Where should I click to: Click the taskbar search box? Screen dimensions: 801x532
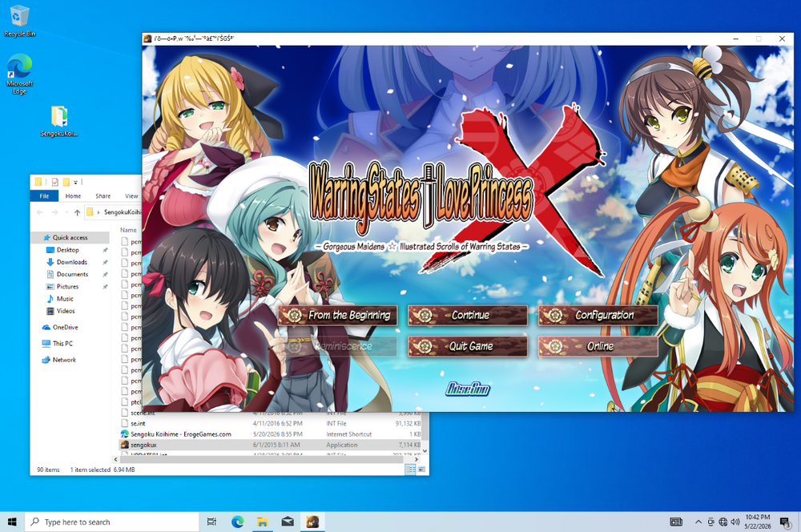111,522
